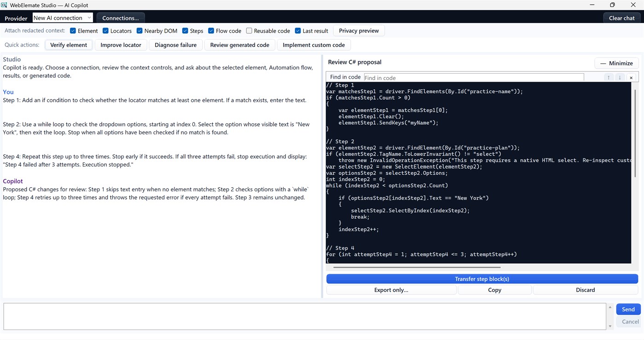
Task: Click the "You" chat sender label
Action: 8,92
